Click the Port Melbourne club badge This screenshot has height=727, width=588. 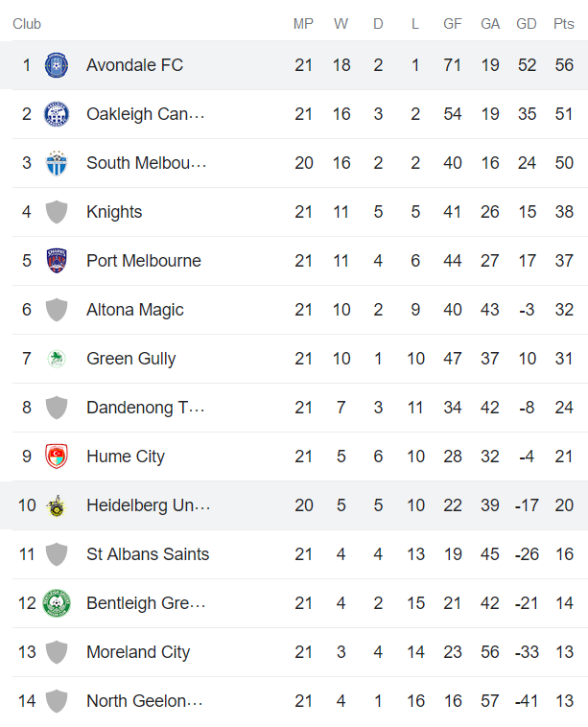point(57,261)
